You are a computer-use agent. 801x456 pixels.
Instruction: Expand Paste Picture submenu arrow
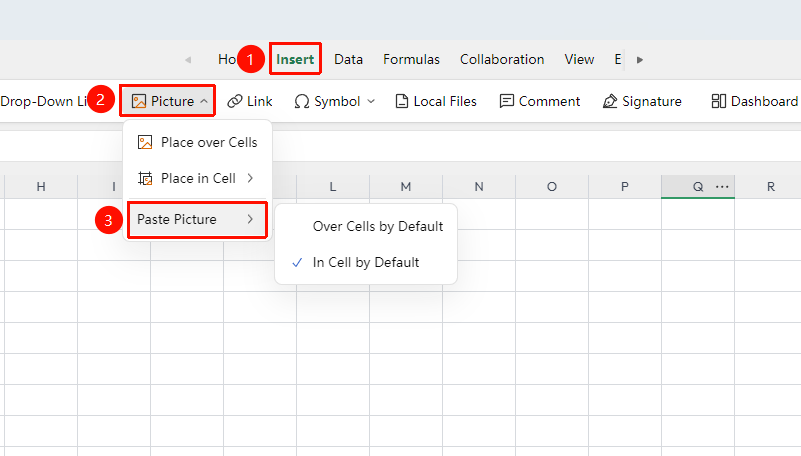(x=250, y=219)
